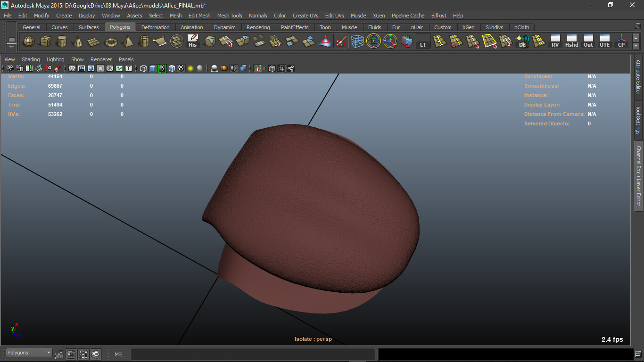This screenshot has width=644, height=362.
Task: Open the Lighting panel menu
Action: coord(55,59)
